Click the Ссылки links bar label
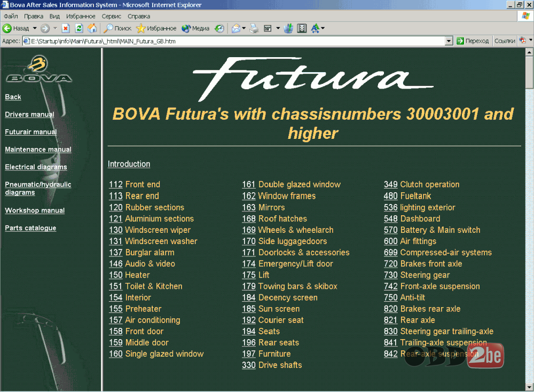The width and height of the screenshot is (534, 392). pyautogui.click(x=505, y=41)
